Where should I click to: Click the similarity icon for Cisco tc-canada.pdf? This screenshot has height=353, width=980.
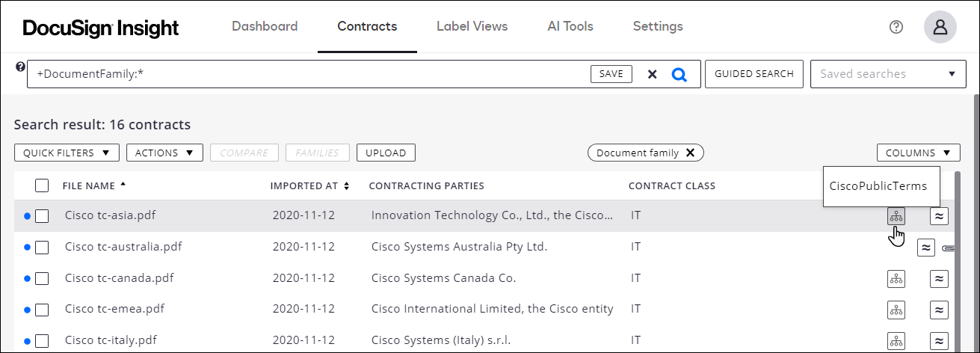pos(939,279)
